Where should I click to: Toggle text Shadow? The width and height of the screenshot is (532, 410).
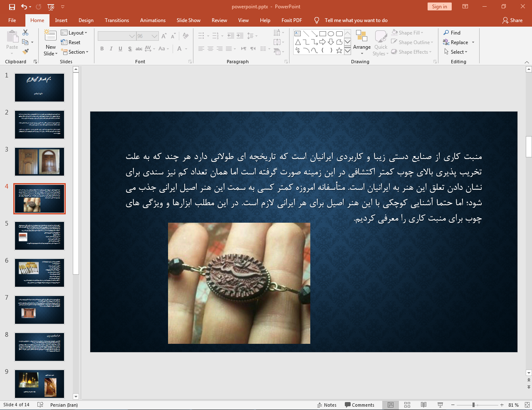tap(130, 49)
